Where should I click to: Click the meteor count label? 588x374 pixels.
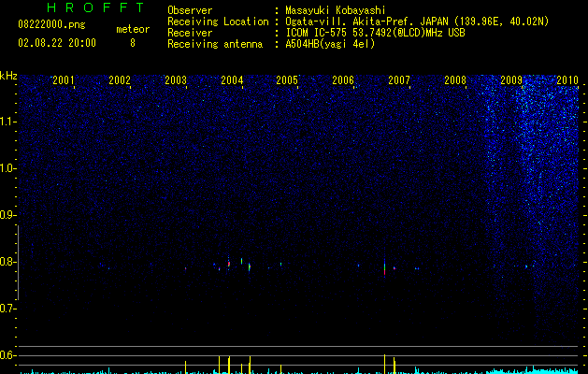(x=133, y=29)
